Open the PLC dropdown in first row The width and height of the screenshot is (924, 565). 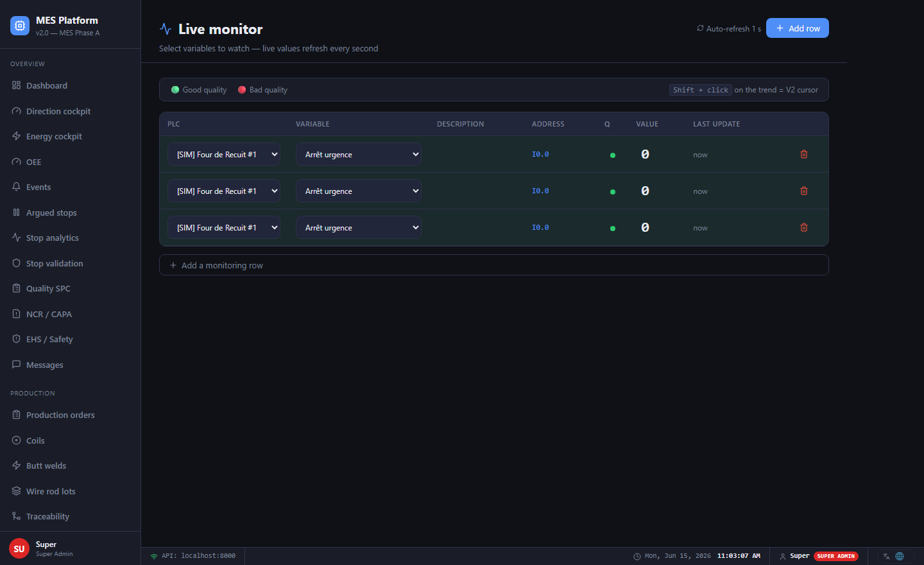click(x=224, y=154)
